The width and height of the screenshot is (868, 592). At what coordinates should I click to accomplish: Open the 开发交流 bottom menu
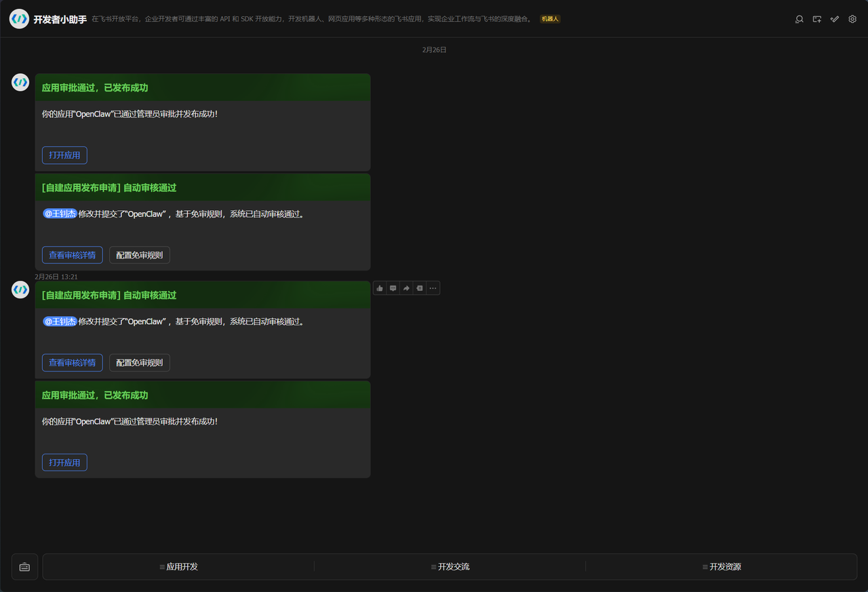450,567
